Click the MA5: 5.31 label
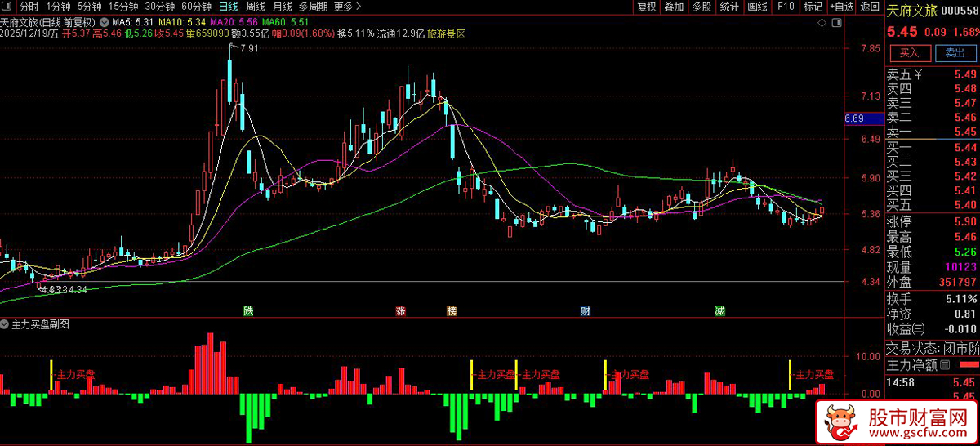The height and width of the screenshot is (446, 980). 133,22
